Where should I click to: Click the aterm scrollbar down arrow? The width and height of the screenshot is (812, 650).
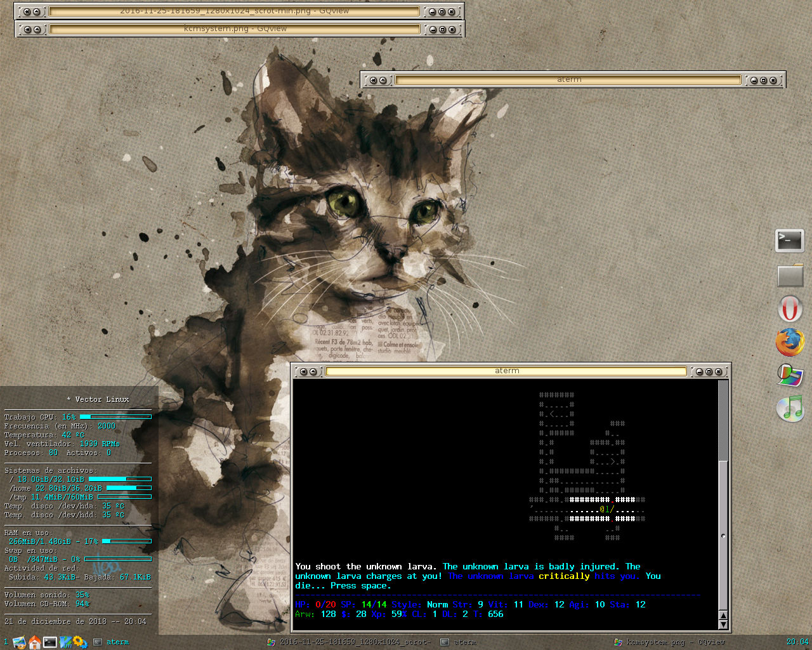click(x=723, y=624)
